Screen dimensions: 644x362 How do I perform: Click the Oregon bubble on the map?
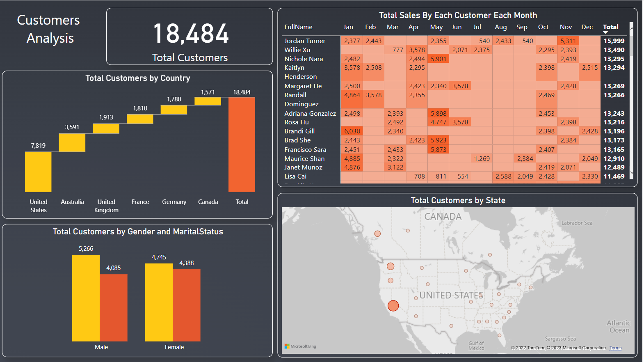pyautogui.click(x=391, y=281)
